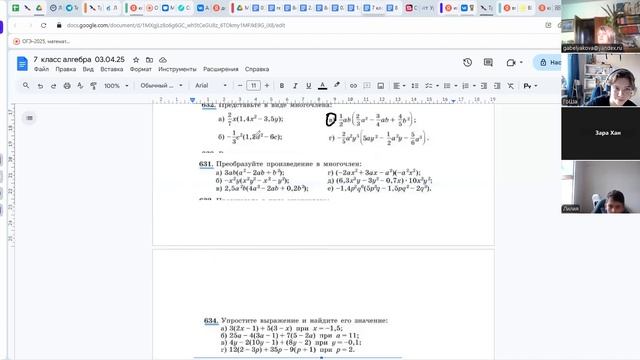Show the comments history panel
This screenshot has width=640, height=360.
488,62
